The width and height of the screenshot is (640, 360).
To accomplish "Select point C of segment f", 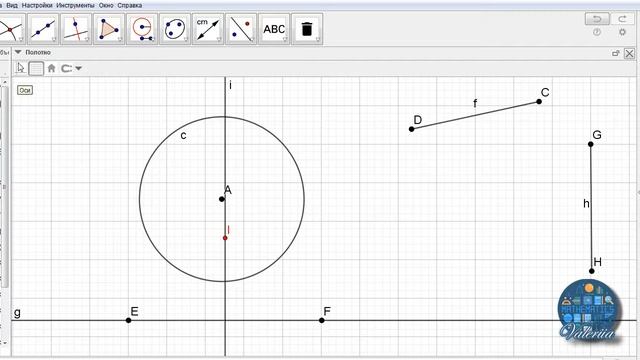I will pos(539,102).
